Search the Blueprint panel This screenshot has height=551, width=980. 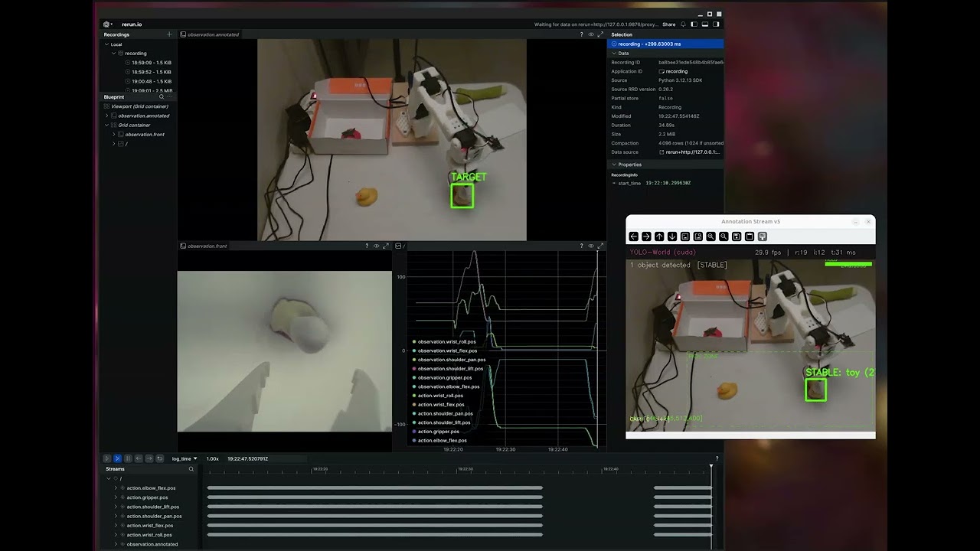162,97
